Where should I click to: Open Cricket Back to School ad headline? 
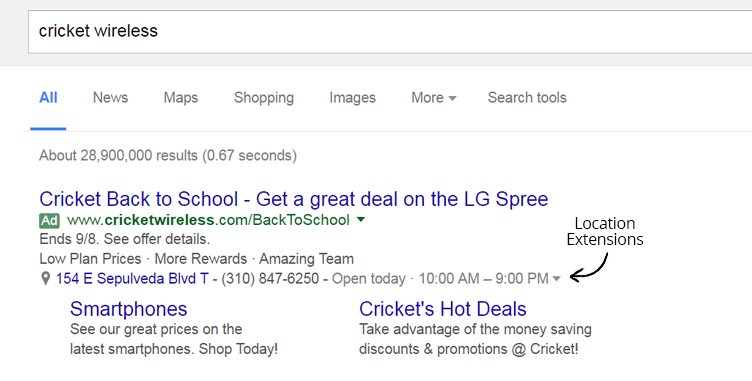(x=294, y=199)
